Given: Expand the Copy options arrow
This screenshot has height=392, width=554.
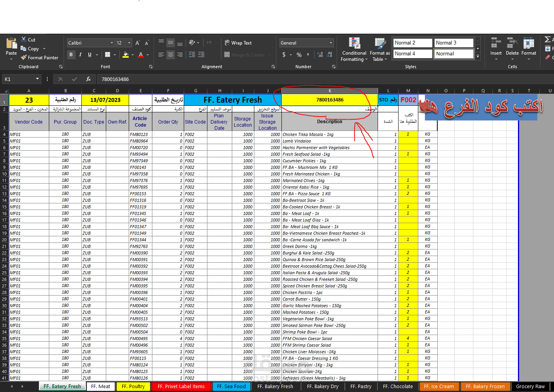Looking at the screenshot, I should [44, 49].
